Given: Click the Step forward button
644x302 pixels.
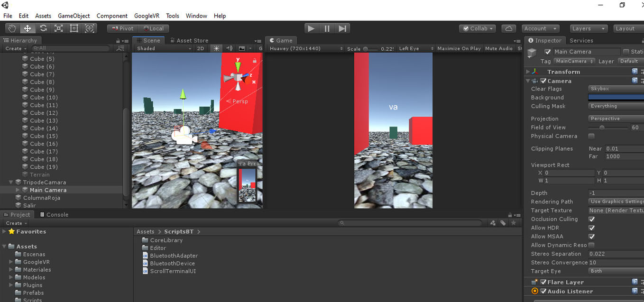Looking at the screenshot, I should [x=342, y=28].
